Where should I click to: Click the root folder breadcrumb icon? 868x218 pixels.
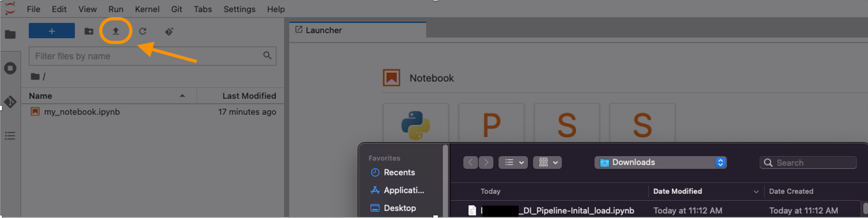pos(35,77)
